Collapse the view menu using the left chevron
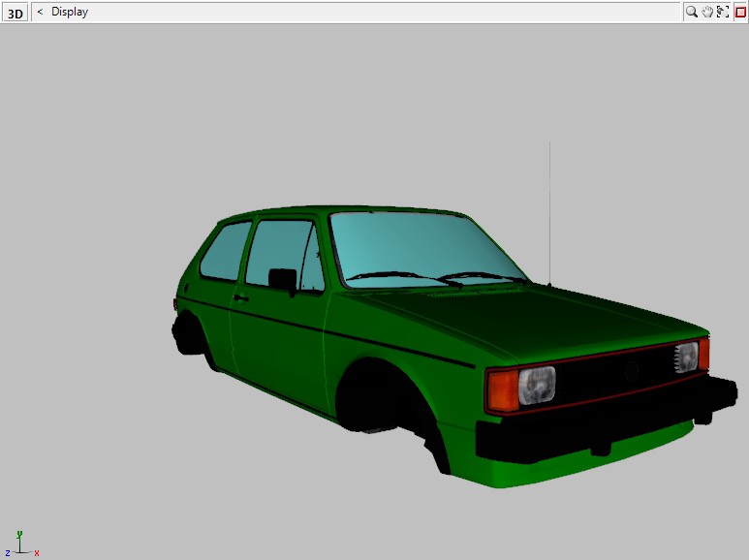This screenshot has height=560, width=749. pyautogui.click(x=40, y=12)
